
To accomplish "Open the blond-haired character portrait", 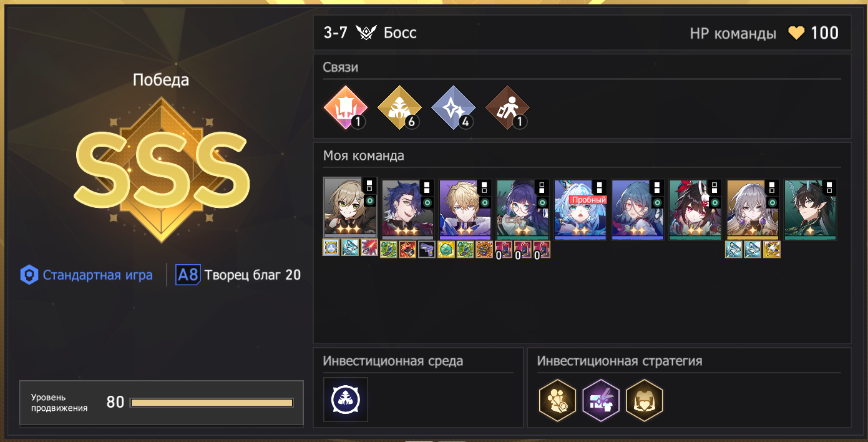I will (466, 210).
